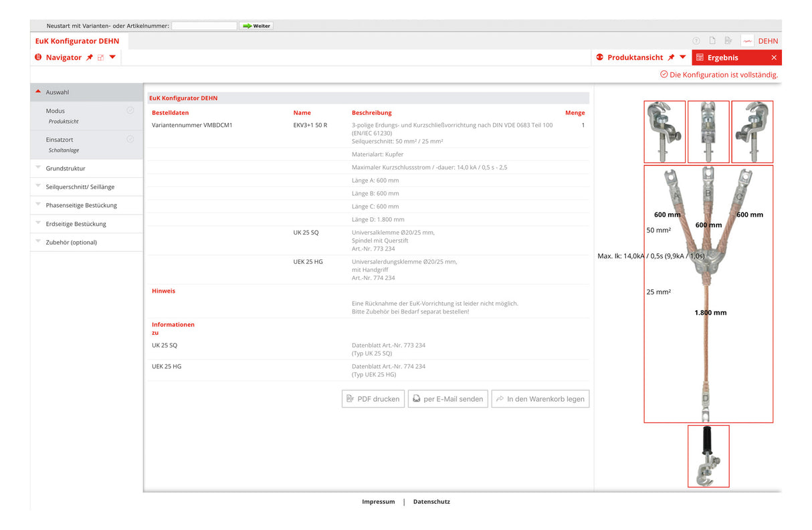Click the Max. Ik 14,0kA label

tap(651, 256)
